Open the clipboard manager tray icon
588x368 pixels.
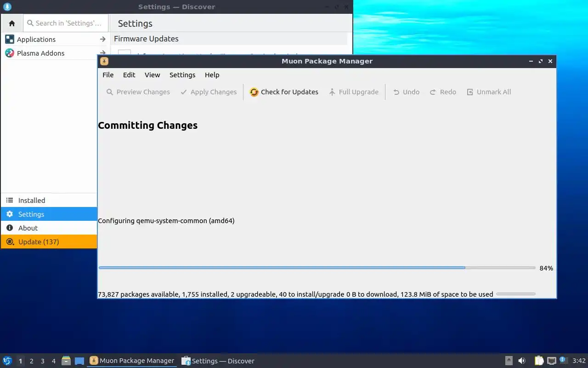539,361
